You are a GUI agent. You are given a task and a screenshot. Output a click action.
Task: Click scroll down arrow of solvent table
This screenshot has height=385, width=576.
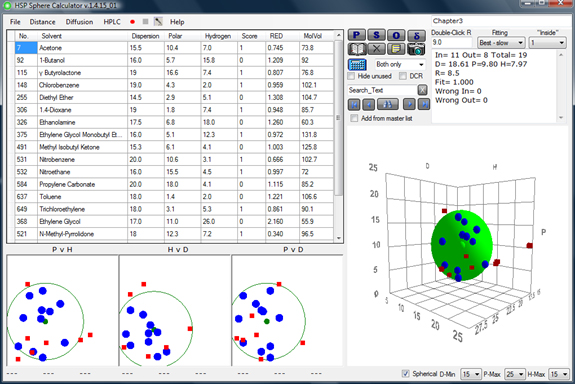339,238
